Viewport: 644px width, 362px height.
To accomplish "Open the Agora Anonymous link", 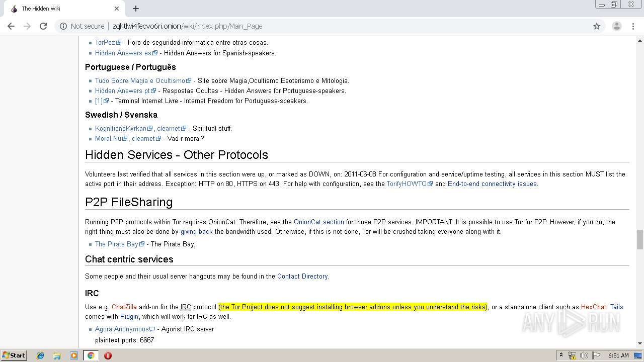I will coord(122,329).
